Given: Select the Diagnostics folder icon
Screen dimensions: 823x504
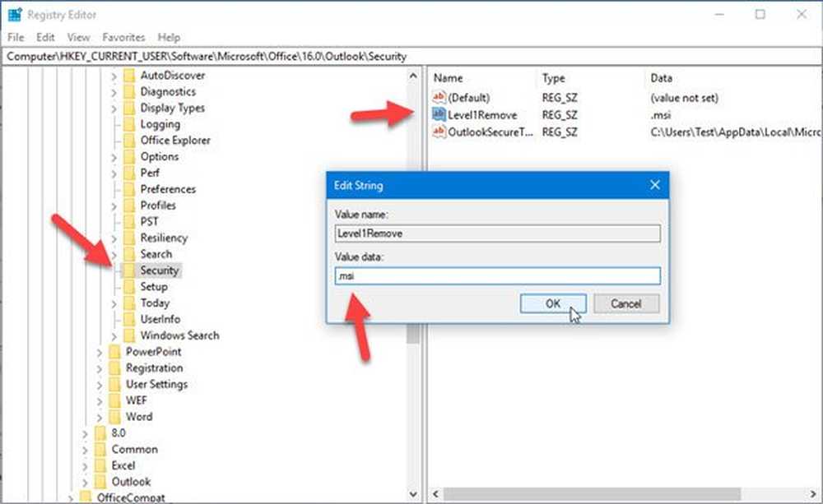Looking at the screenshot, I should point(129,92).
